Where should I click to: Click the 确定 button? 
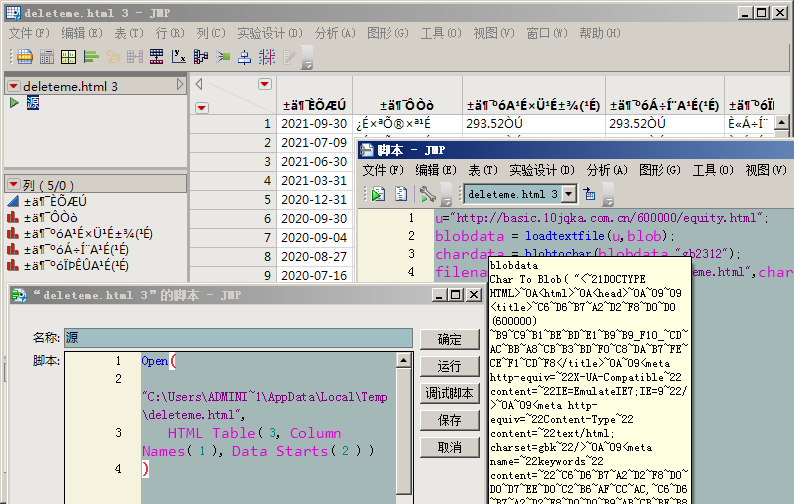[x=450, y=339]
